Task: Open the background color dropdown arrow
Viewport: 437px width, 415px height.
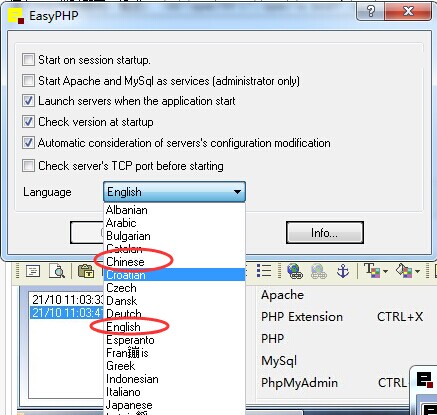Action: 417,271
